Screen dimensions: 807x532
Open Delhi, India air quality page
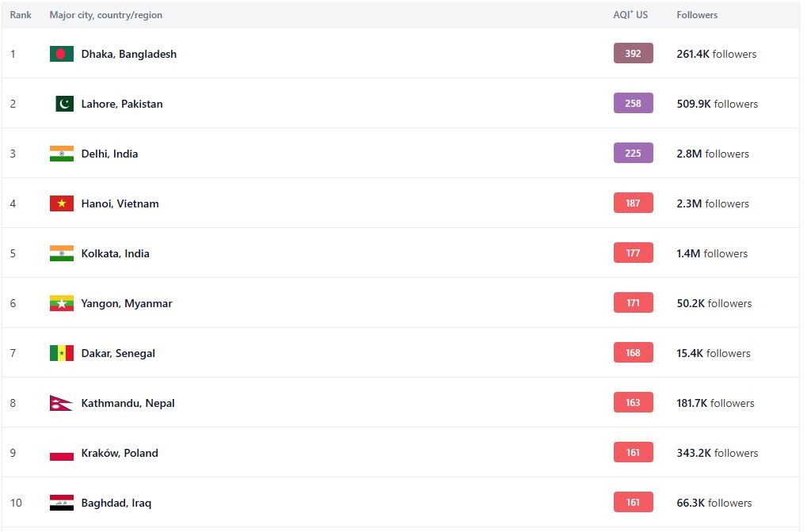(x=109, y=154)
